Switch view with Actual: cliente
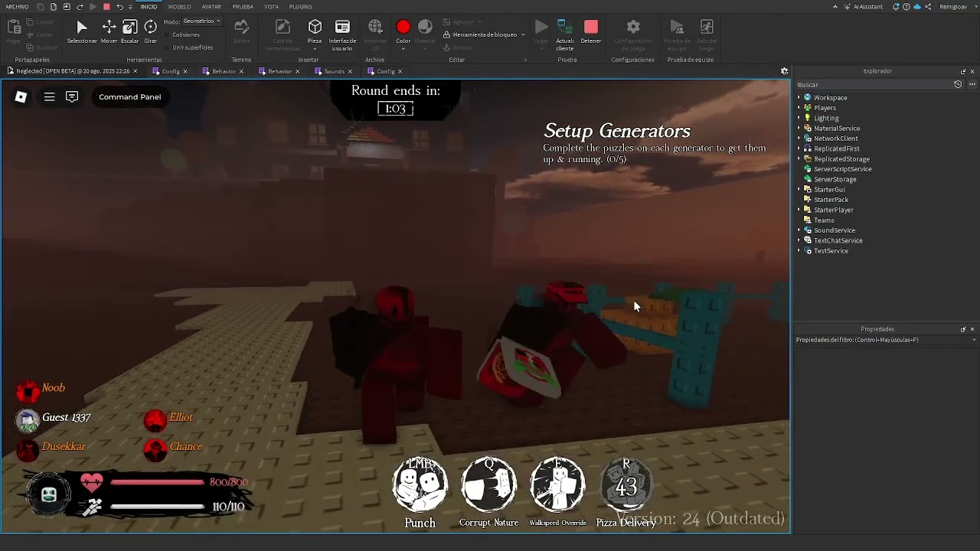 (565, 34)
